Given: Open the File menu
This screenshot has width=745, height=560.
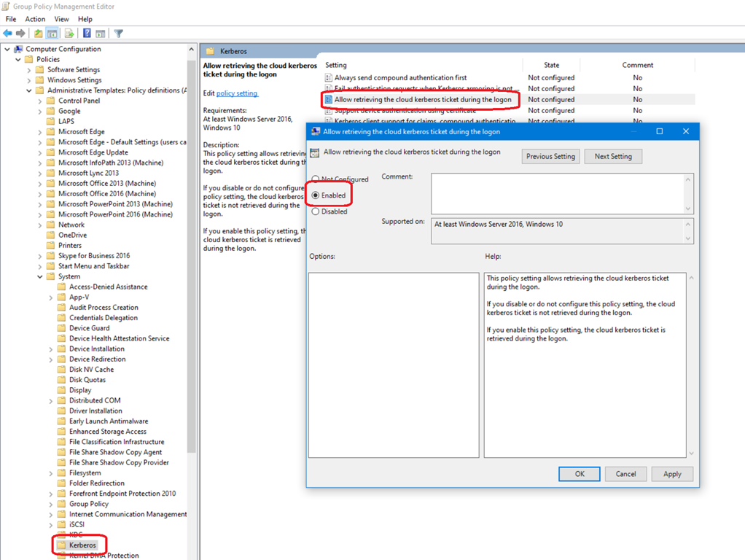Looking at the screenshot, I should coord(11,19).
